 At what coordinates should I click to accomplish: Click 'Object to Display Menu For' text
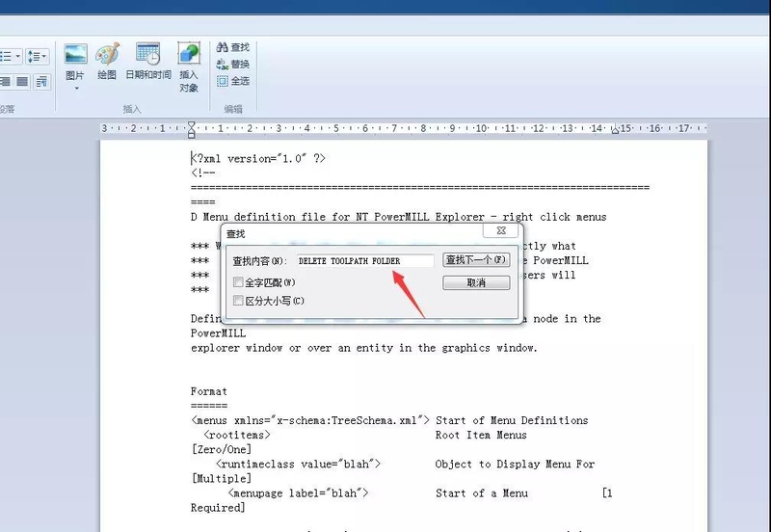pos(515,465)
